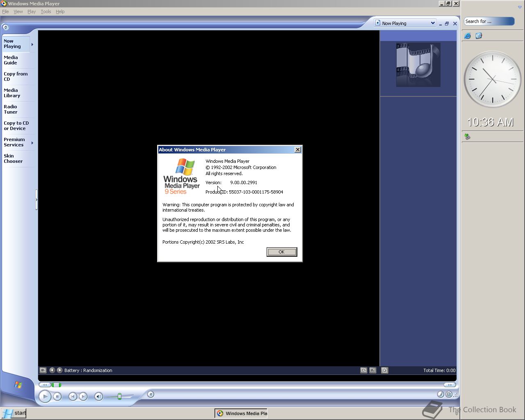This screenshot has width=525, height=420.
Task: Click the volume slider
Action: 119,397
